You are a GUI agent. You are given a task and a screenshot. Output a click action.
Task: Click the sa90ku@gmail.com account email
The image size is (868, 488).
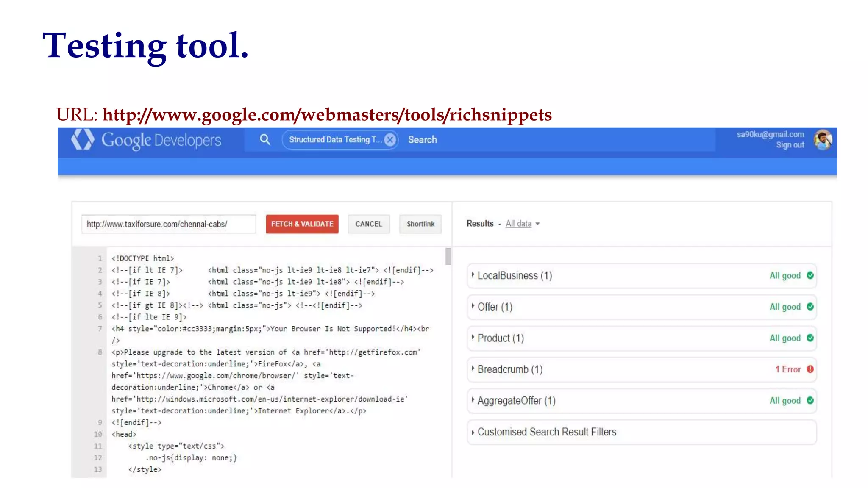tap(770, 134)
